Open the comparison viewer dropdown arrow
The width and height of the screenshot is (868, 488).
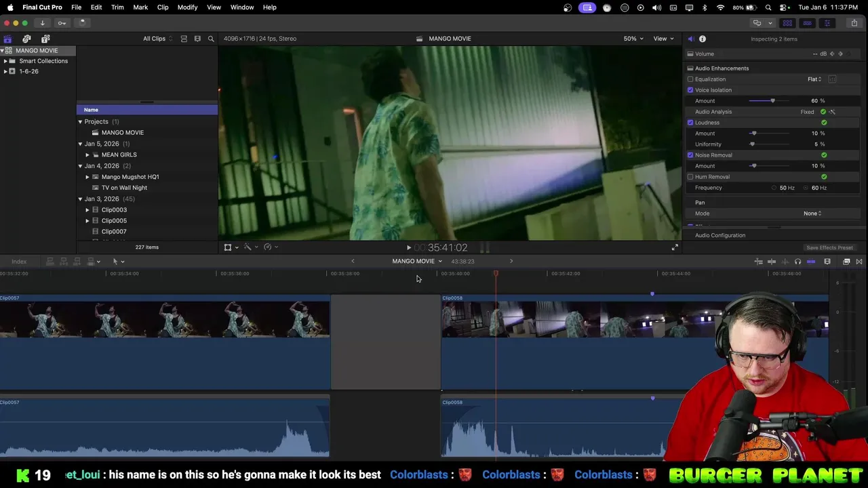point(770,23)
